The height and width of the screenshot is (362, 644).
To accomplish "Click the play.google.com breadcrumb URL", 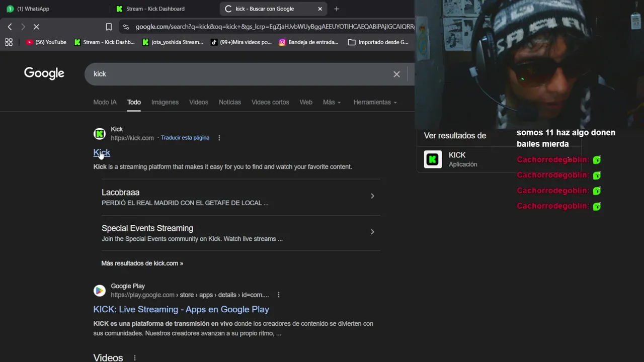I will (x=190, y=295).
